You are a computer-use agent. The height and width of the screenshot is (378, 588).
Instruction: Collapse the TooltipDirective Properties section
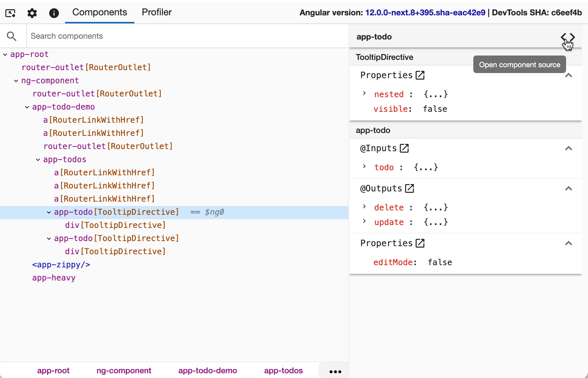568,75
